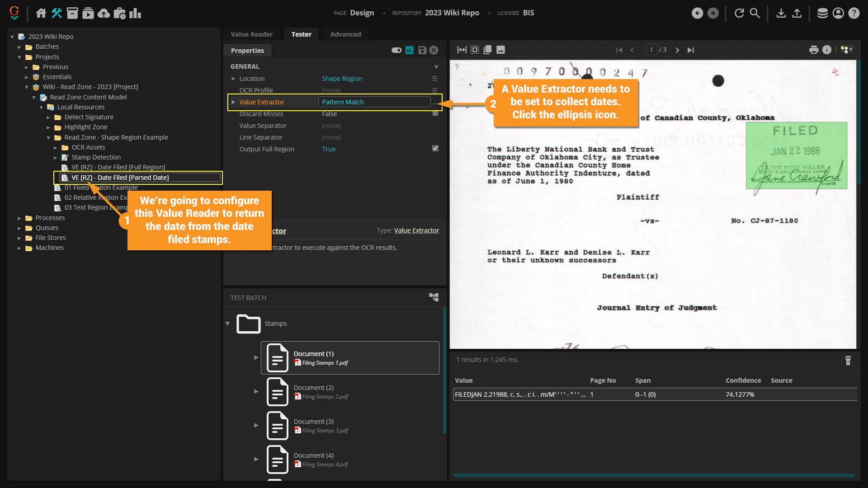Switch to the Advanced tab

click(345, 34)
